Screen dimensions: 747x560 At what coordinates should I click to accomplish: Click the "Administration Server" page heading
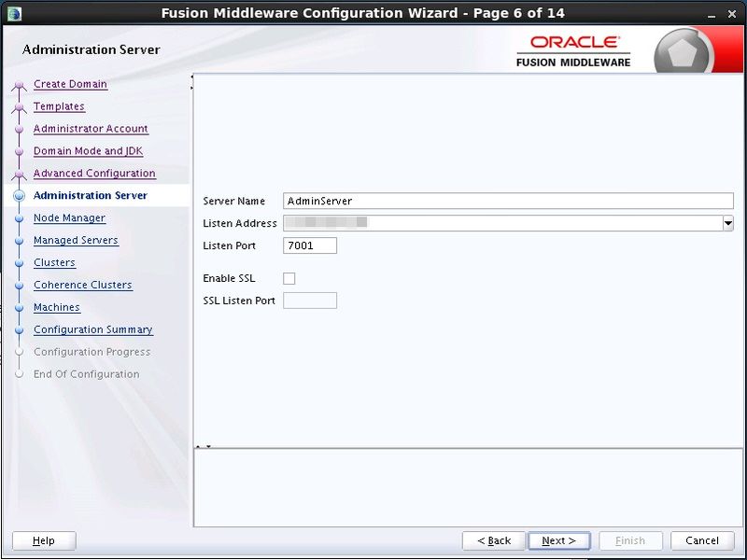pyautogui.click(x=91, y=49)
